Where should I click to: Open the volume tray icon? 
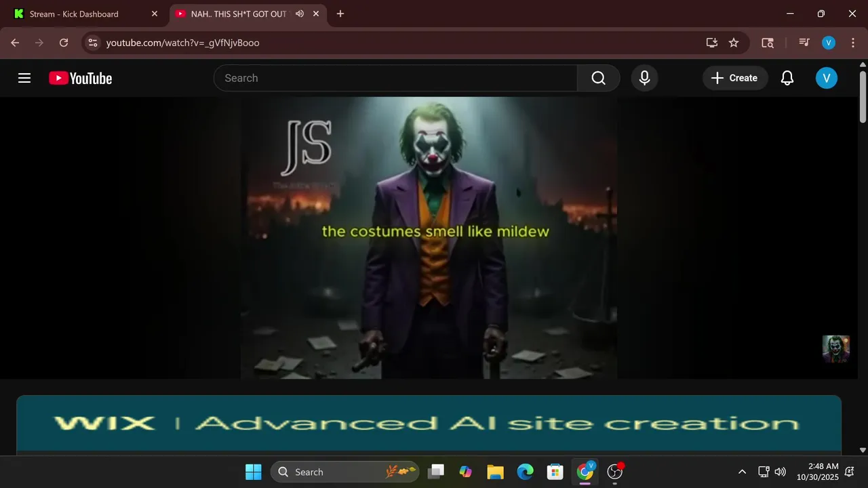pos(780,472)
